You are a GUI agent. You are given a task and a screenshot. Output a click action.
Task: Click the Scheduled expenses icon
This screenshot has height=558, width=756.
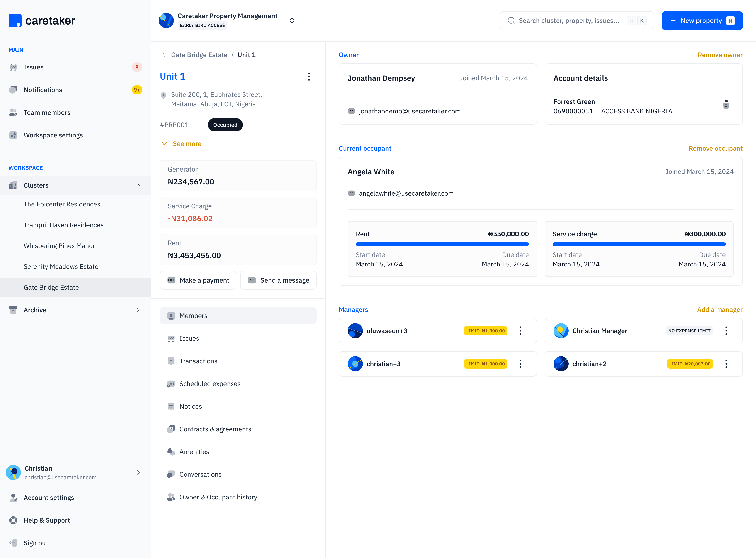pos(171,384)
